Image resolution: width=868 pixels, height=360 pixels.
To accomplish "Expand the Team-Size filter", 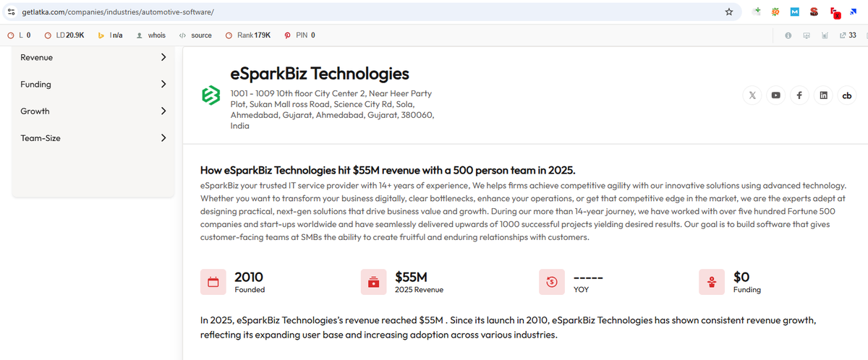I will point(93,138).
